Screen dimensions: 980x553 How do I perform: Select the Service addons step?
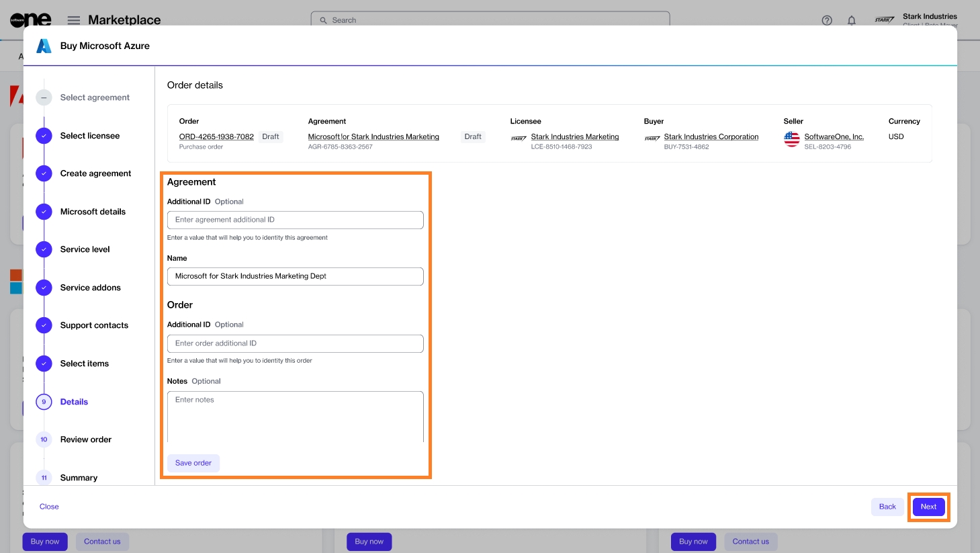[91, 288]
